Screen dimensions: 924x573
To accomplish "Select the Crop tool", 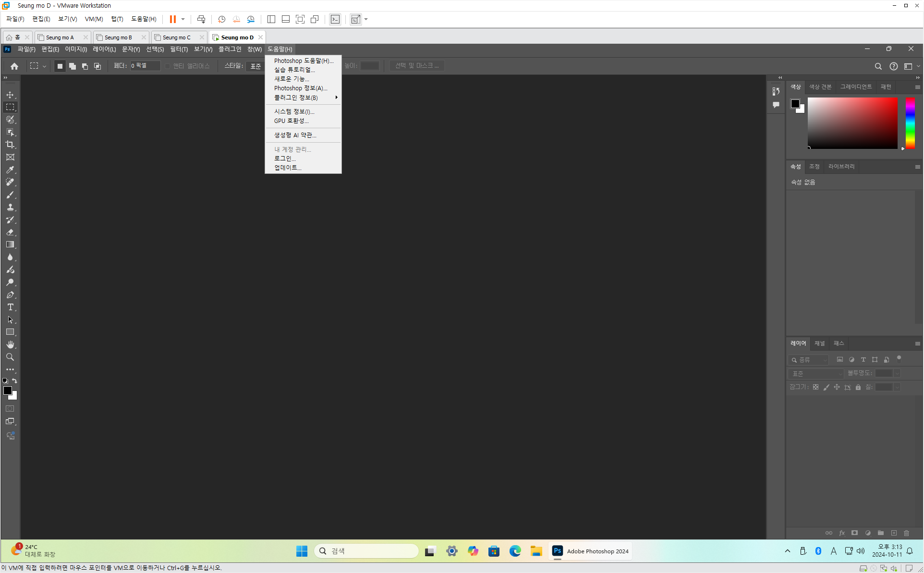I will 10,145.
